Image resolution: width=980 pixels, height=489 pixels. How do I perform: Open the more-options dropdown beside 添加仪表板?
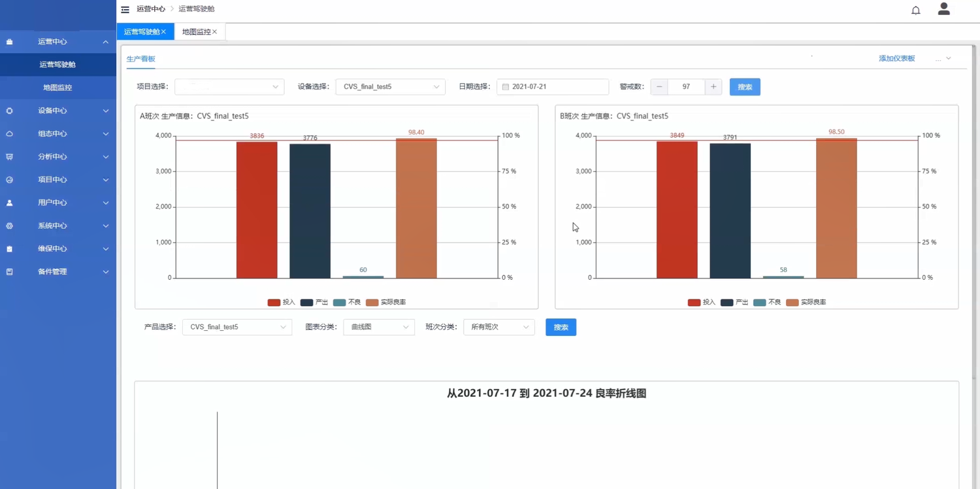coord(943,59)
